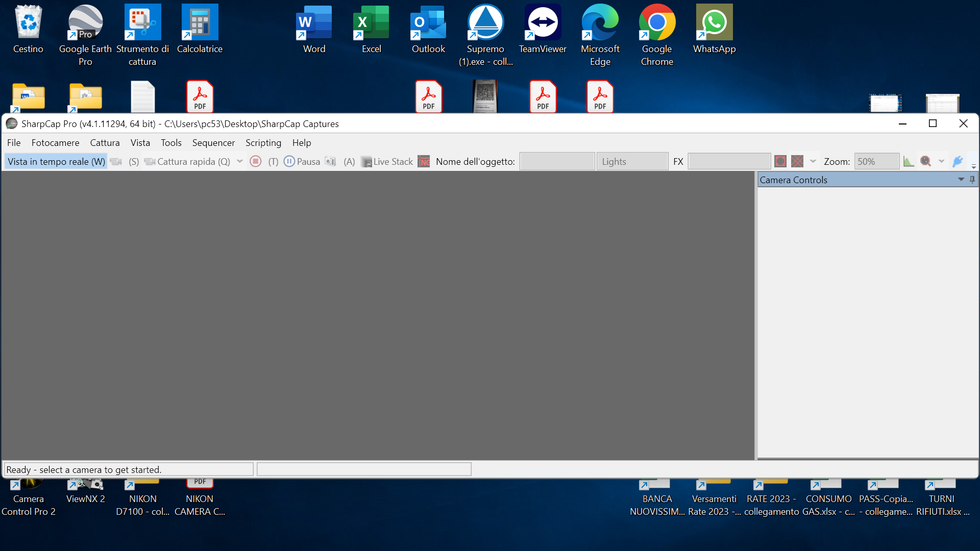Viewport: 980px width, 551px height.
Task: Select Calcolatrice desktop icon
Action: (200, 29)
